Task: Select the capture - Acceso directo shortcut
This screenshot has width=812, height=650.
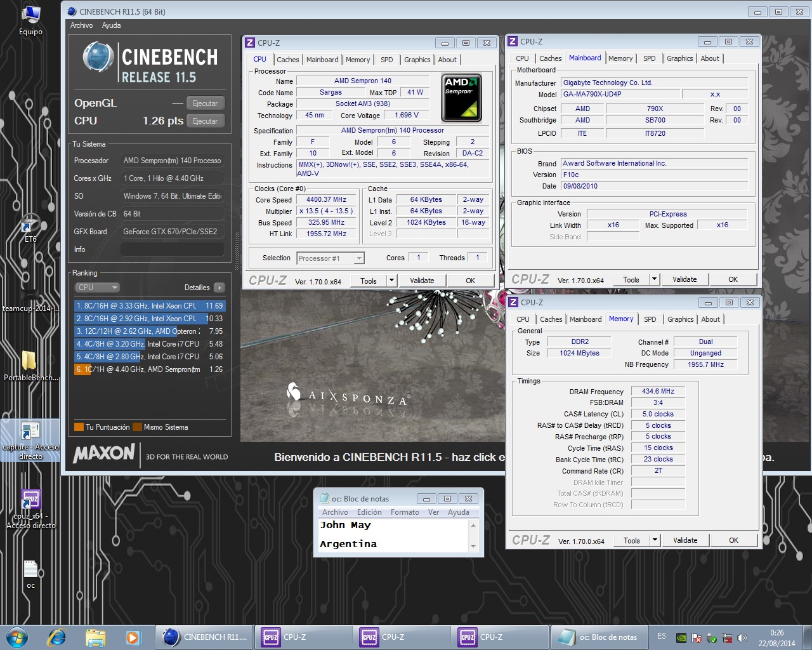Action: (30, 441)
